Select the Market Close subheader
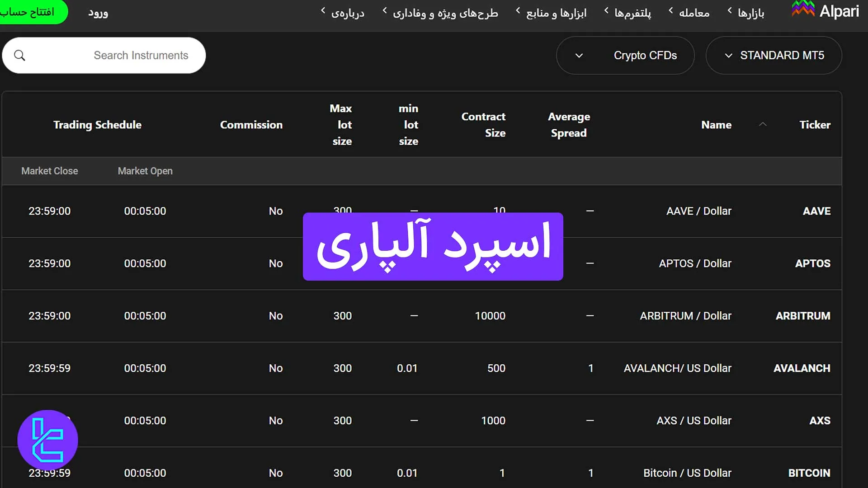 click(x=49, y=171)
